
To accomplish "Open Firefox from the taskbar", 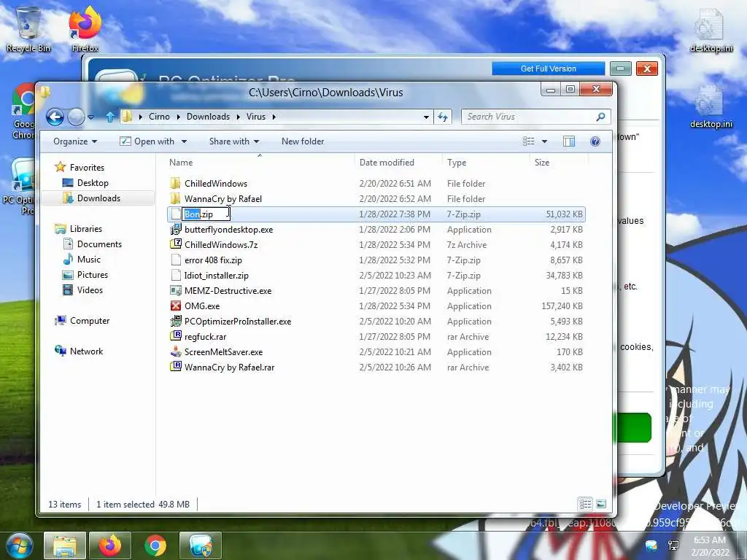I will (110, 546).
